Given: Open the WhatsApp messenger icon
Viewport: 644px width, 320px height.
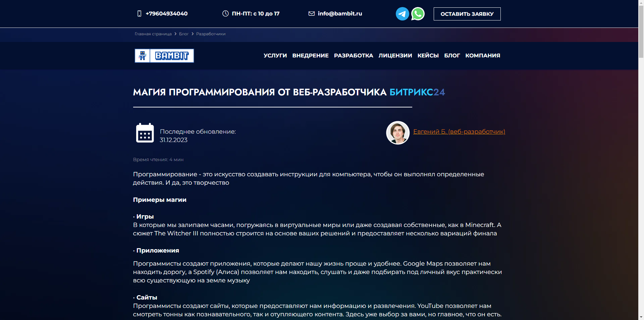Looking at the screenshot, I should click(x=418, y=14).
